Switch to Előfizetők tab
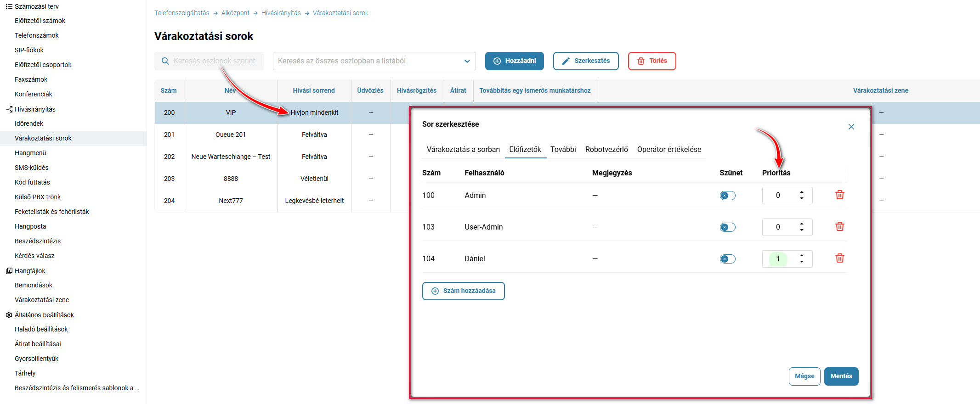This screenshot has height=404, width=980. point(525,150)
